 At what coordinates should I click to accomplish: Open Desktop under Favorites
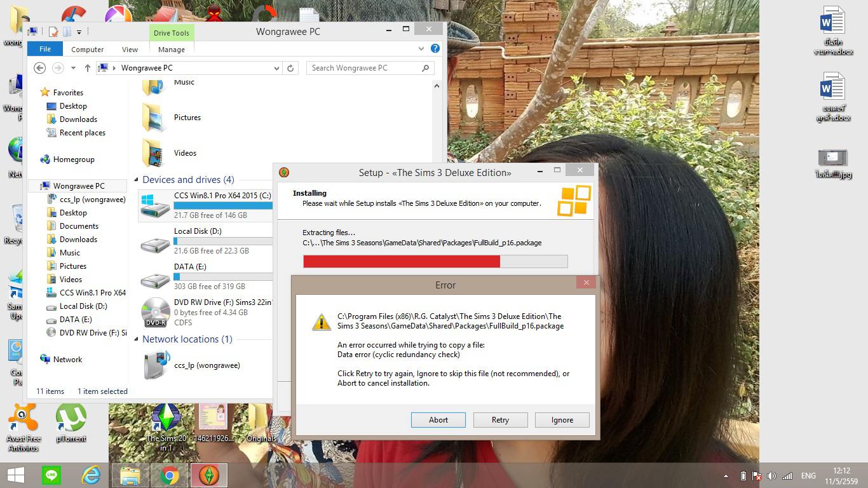73,106
